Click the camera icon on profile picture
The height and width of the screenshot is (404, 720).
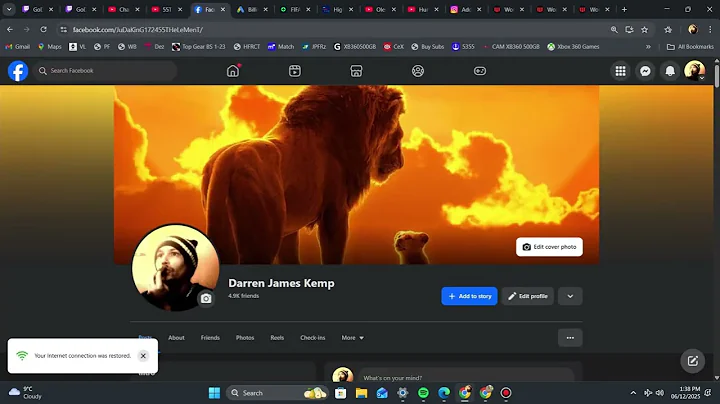pos(206,298)
